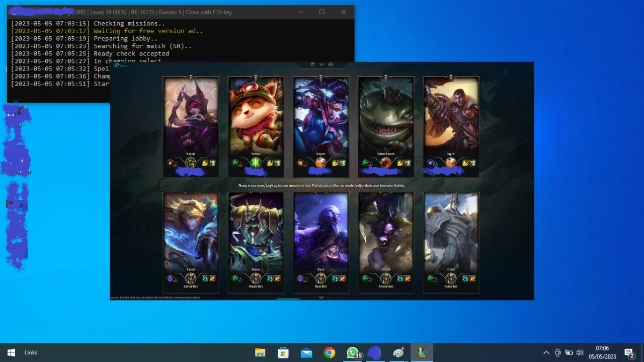The image size is (644, 362).
Task: Click Teemo's summoner spell icons
Action: coord(274,163)
